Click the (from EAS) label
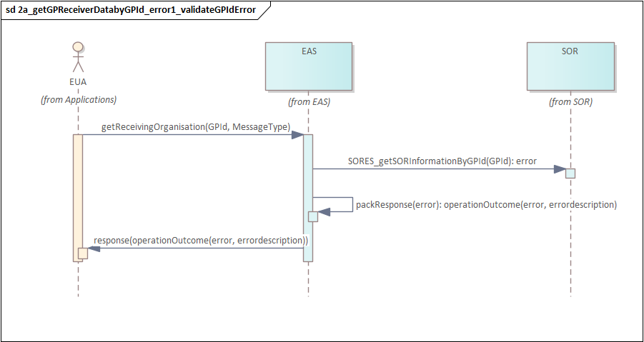 [x=309, y=103]
